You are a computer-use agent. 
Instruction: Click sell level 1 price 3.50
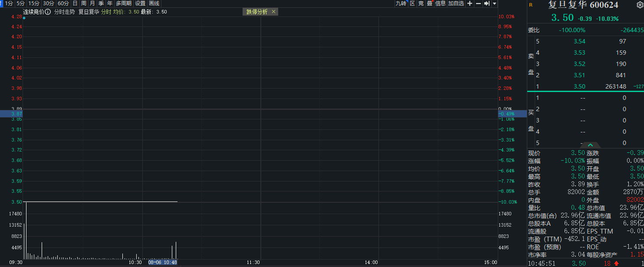[x=579, y=86]
